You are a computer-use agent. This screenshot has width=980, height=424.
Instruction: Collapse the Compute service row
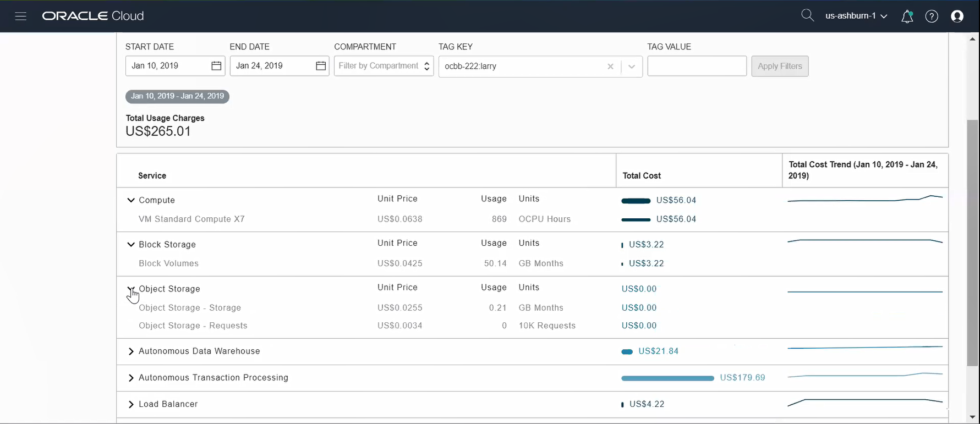[x=131, y=200]
